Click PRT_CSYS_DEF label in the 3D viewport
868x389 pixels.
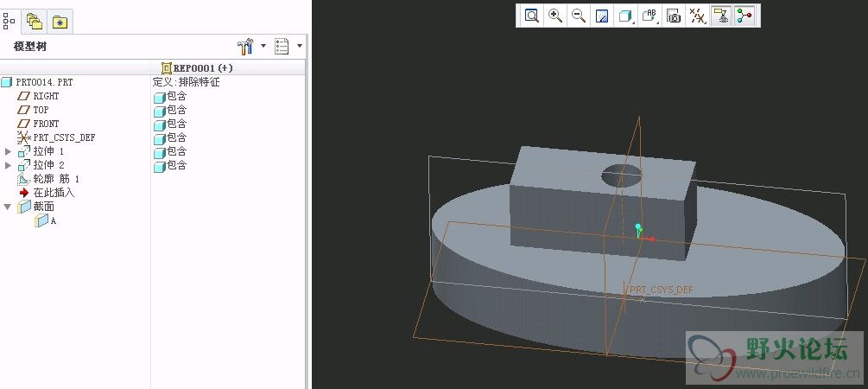(x=662, y=290)
